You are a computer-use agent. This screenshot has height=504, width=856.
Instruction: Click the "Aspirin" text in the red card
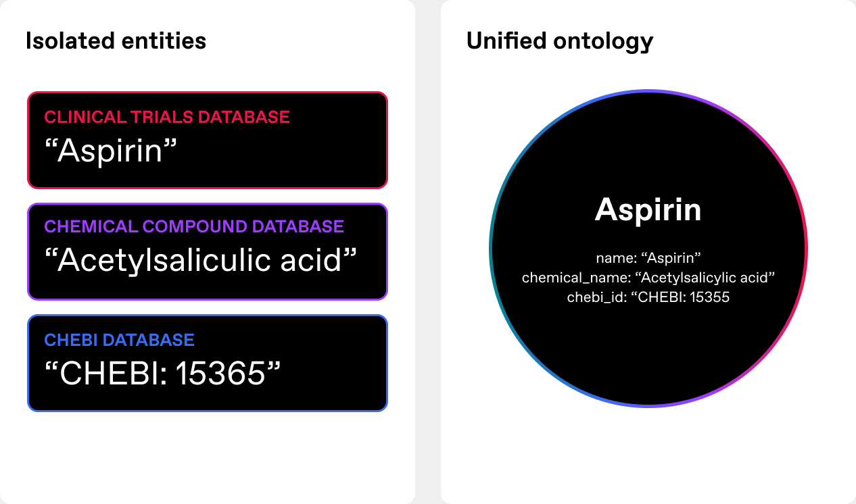[111, 151]
